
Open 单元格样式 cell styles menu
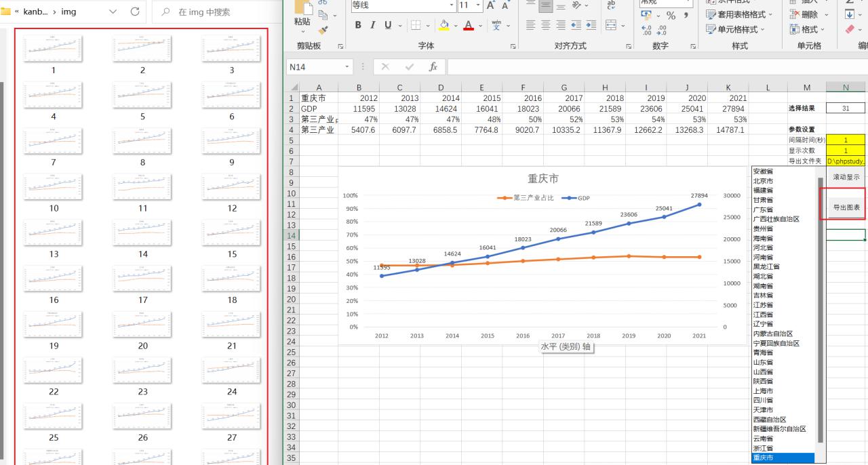[x=735, y=29]
